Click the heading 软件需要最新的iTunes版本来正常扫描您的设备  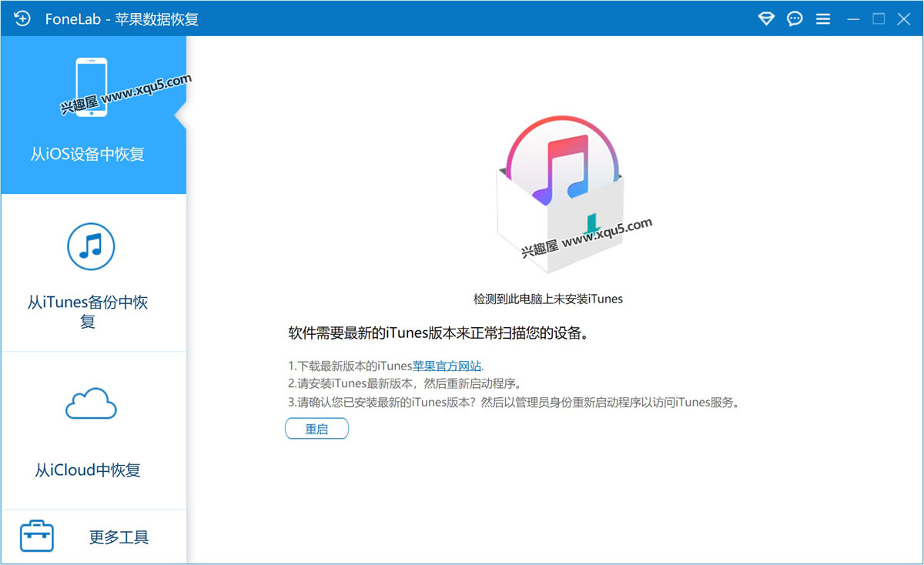click(x=439, y=334)
